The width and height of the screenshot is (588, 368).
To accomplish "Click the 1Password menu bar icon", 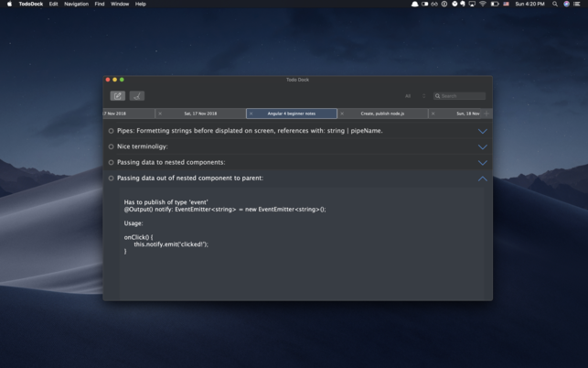I will tap(444, 4).
